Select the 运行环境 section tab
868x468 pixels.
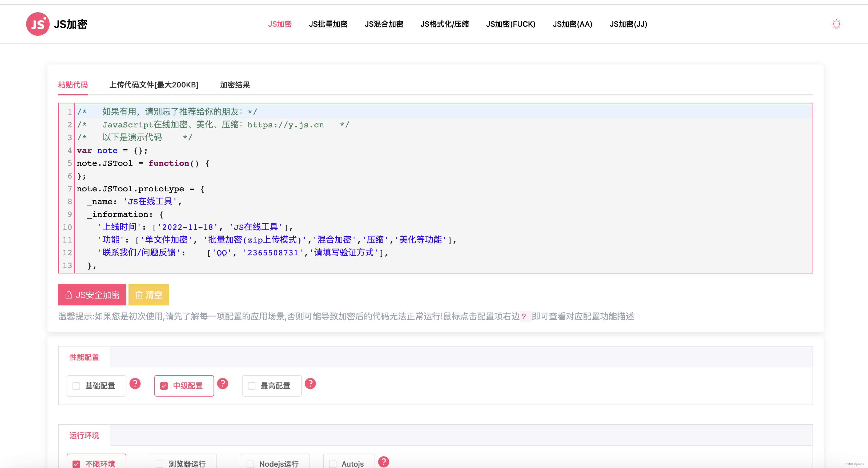(84, 435)
